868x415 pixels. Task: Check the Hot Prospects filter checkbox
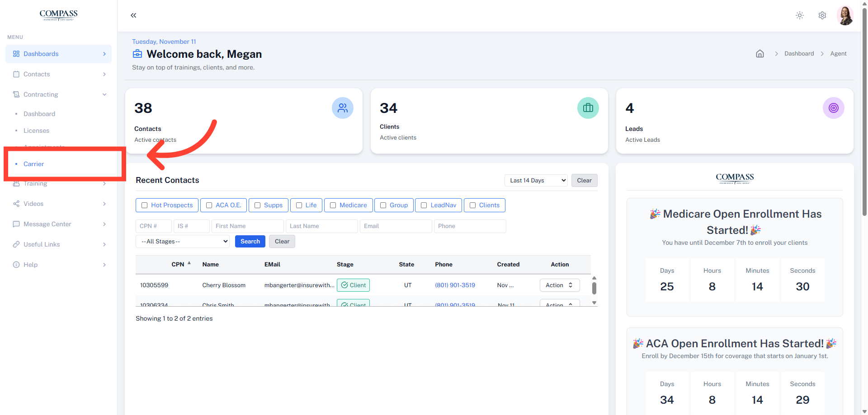(145, 205)
